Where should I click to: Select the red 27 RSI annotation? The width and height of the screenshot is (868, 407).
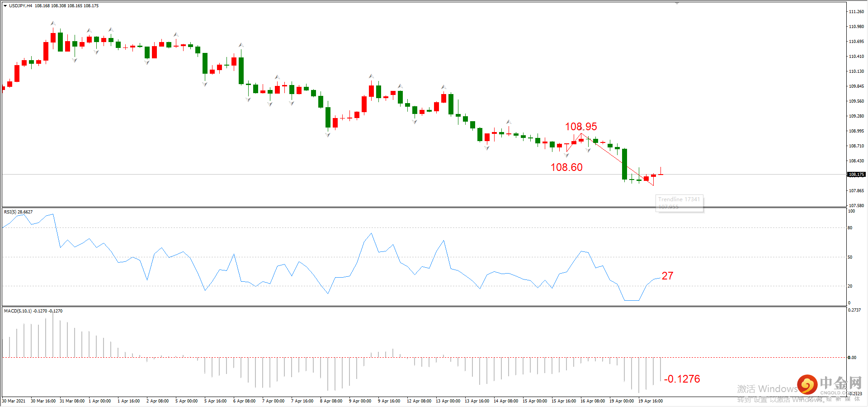coord(667,276)
